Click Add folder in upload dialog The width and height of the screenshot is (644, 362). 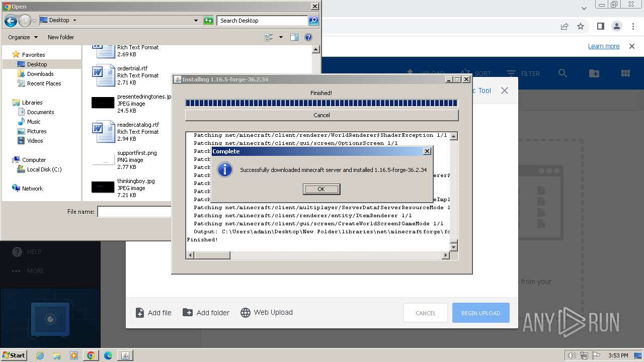(206, 313)
